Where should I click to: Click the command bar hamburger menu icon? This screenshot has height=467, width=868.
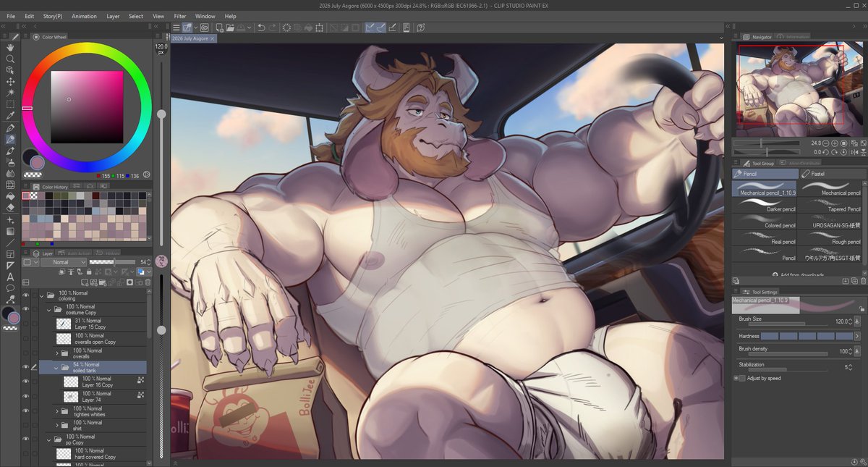point(176,28)
